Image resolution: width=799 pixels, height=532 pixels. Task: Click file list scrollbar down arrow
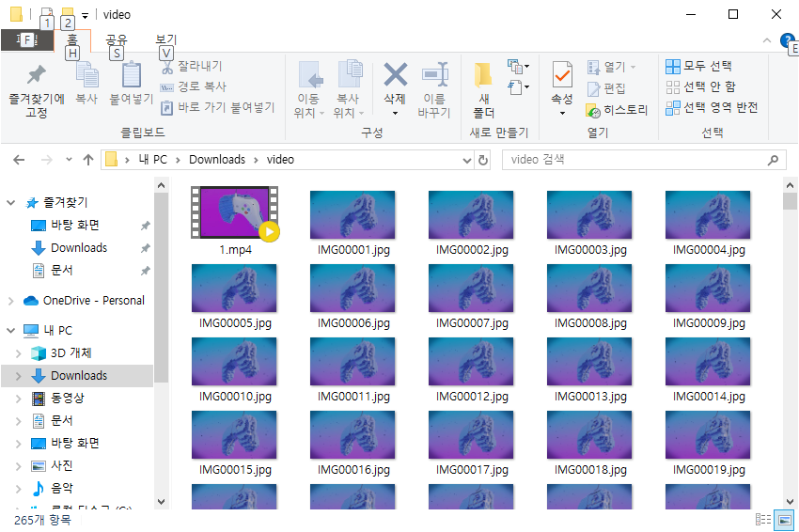pos(790,501)
